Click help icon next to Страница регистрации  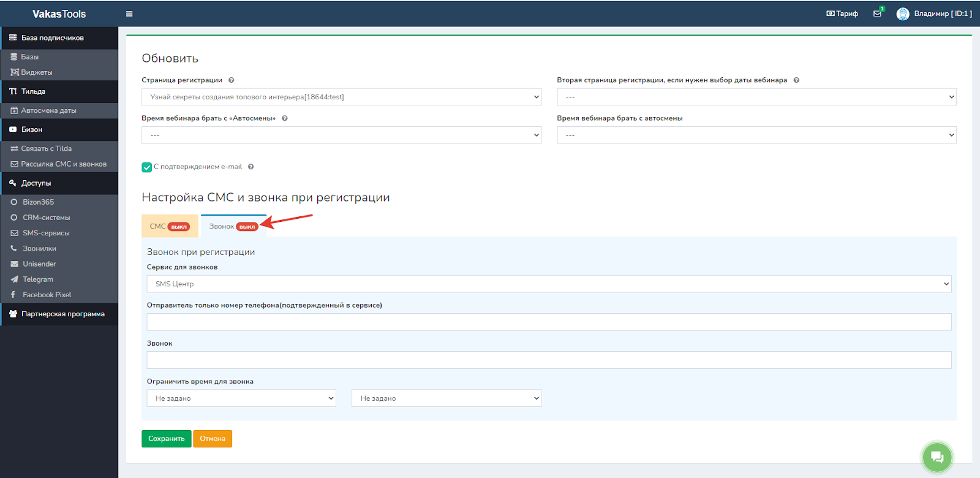point(232,80)
